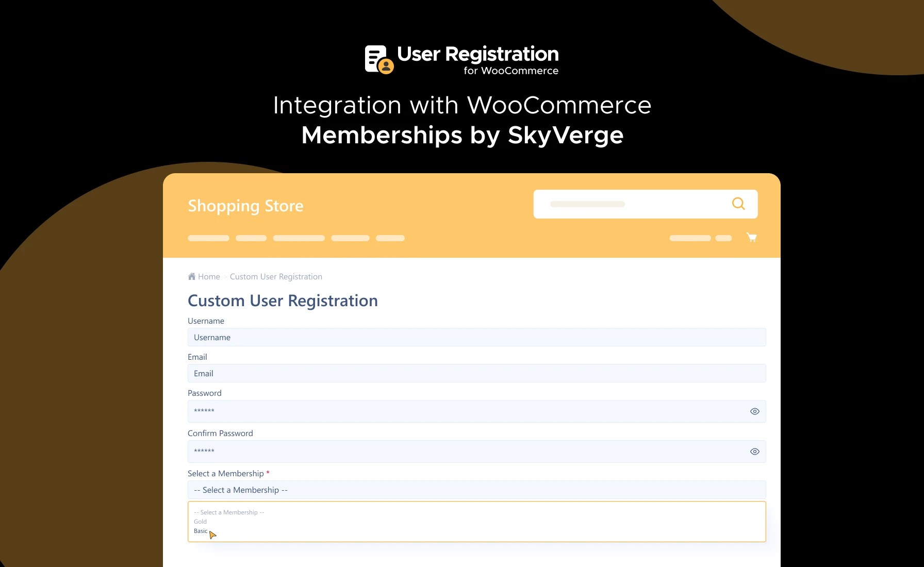
Task: Click the last navigation menu bar
Action: click(390, 238)
